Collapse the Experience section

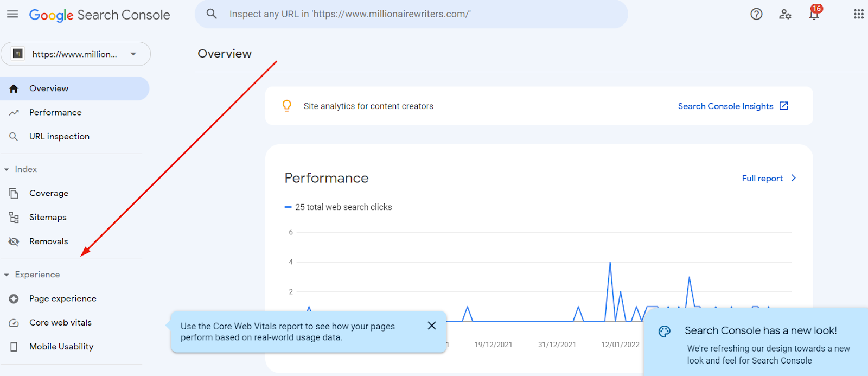[7, 275]
